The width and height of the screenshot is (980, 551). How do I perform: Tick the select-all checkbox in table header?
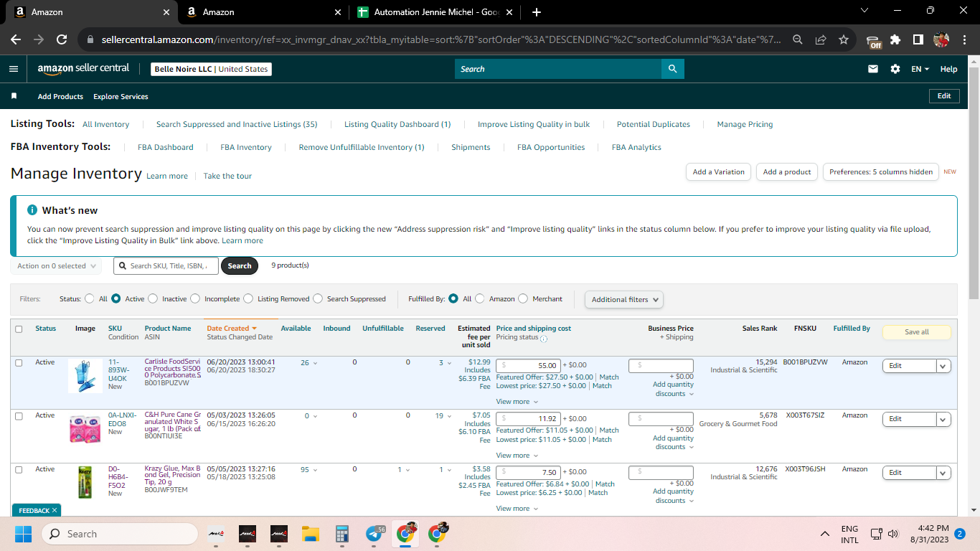[x=19, y=329]
